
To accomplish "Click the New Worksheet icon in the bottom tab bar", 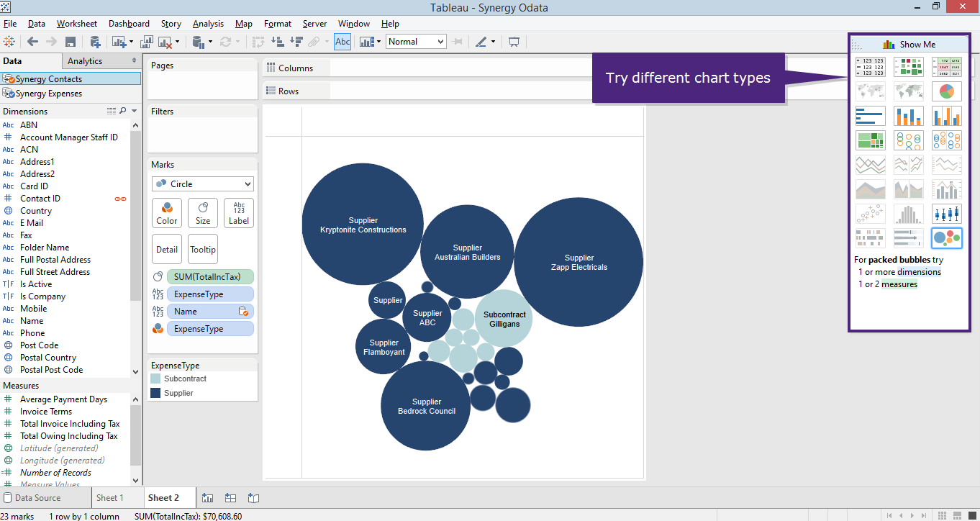I will [208, 497].
